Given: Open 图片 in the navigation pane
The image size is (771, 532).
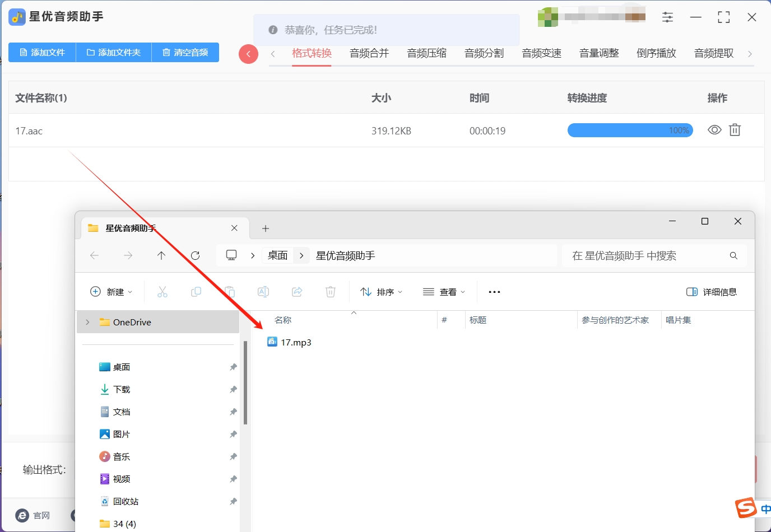Looking at the screenshot, I should click(x=122, y=434).
